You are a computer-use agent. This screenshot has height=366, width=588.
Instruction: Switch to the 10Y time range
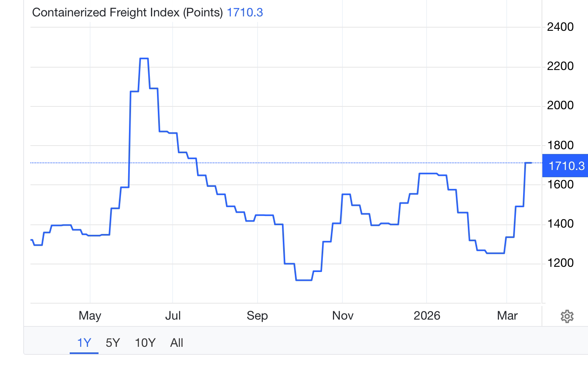(145, 343)
